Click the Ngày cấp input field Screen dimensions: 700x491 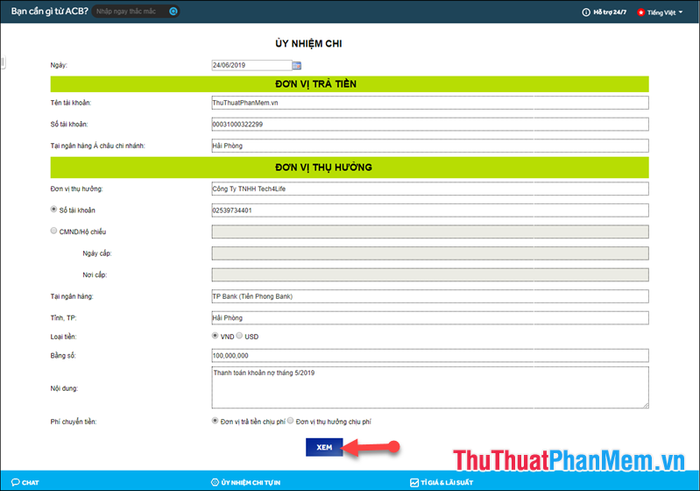pyautogui.click(x=430, y=253)
